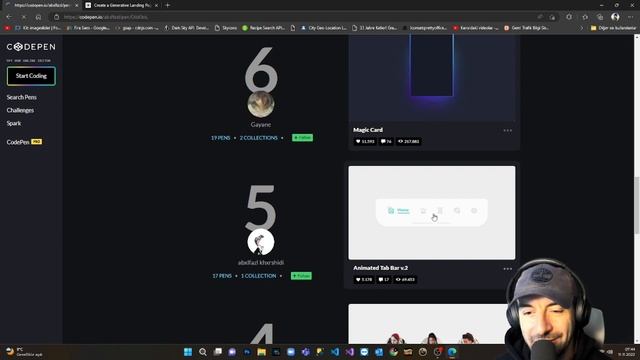The image size is (640, 360).
Task: Open File Explorer from the taskbar
Action: pos(262,352)
